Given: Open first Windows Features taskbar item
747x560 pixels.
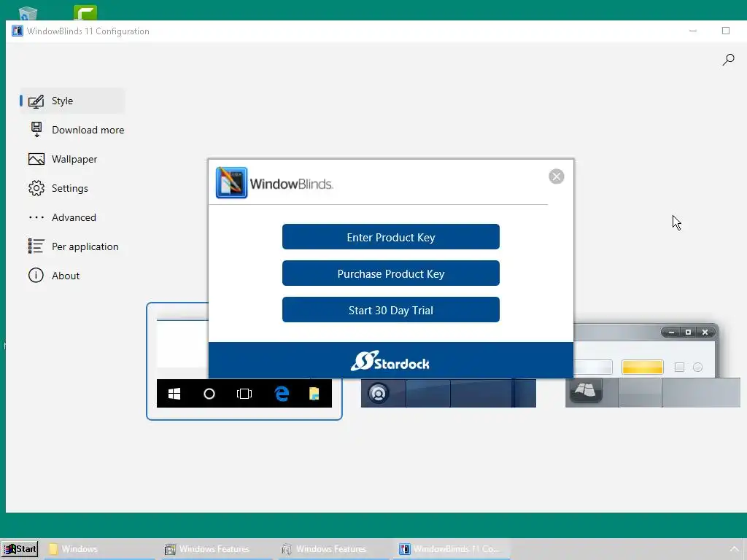Looking at the screenshot, I should [x=217, y=549].
